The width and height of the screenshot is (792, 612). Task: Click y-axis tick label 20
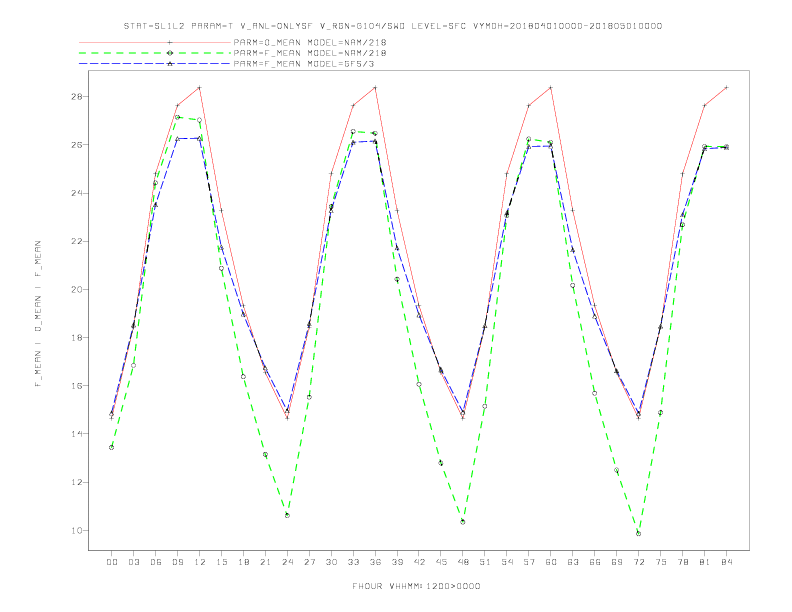click(x=77, y=289)
